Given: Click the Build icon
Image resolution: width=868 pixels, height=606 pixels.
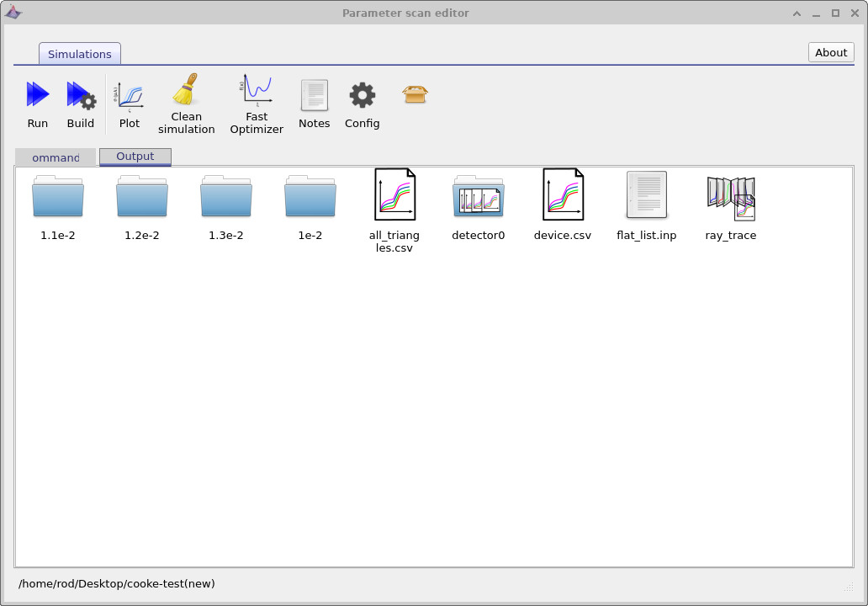Looking at the screenshot, I should [x=80, y=101].
